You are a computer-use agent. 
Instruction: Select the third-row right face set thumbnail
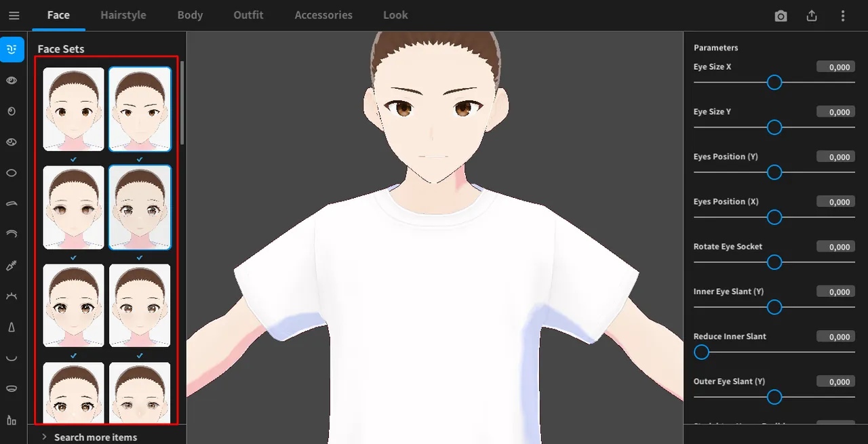pos(140,306)
